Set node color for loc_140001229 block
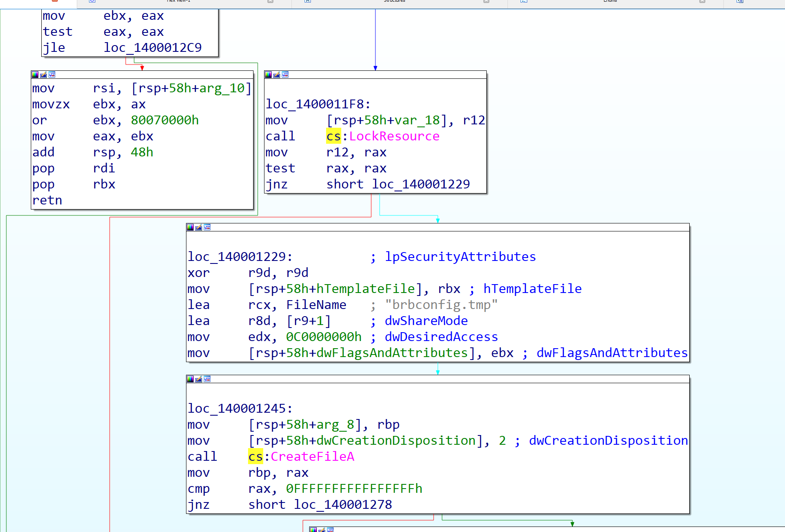The width and height of the screenshot is (785, 532). (x=190, y=227)
